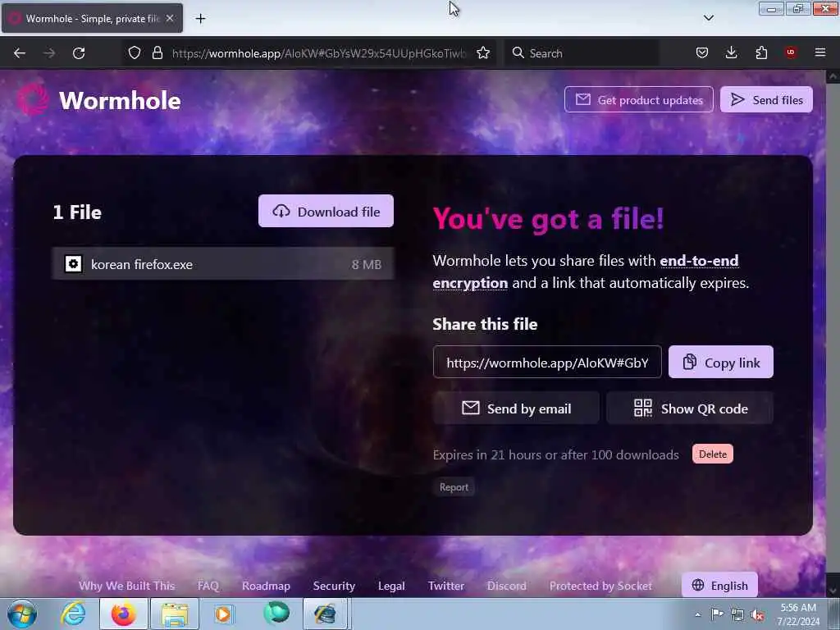This screenshot has height=630, width=840.
Task: Open the Why We Built This link
Action: (x=127, y=586)
